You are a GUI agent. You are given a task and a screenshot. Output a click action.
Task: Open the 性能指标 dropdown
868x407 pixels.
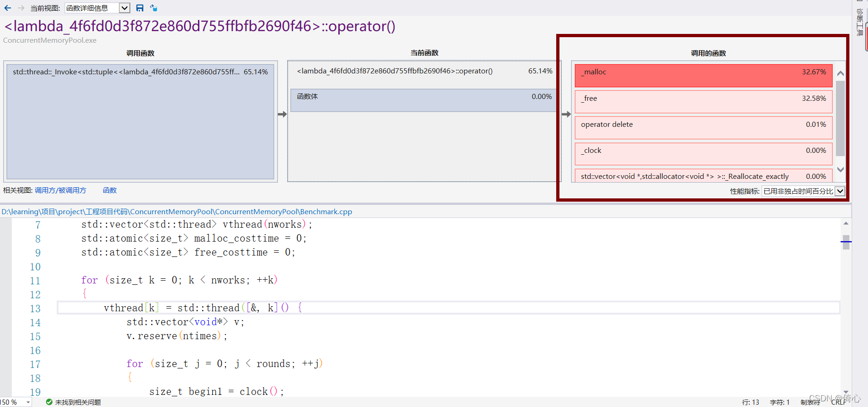pos(803,191)
